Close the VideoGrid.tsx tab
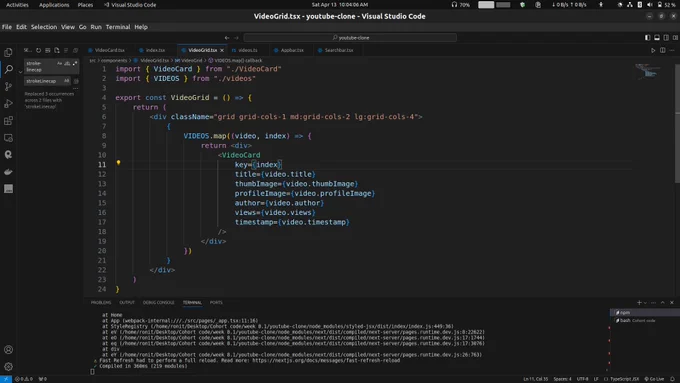The image size is (680, 383). pos(222,50)
